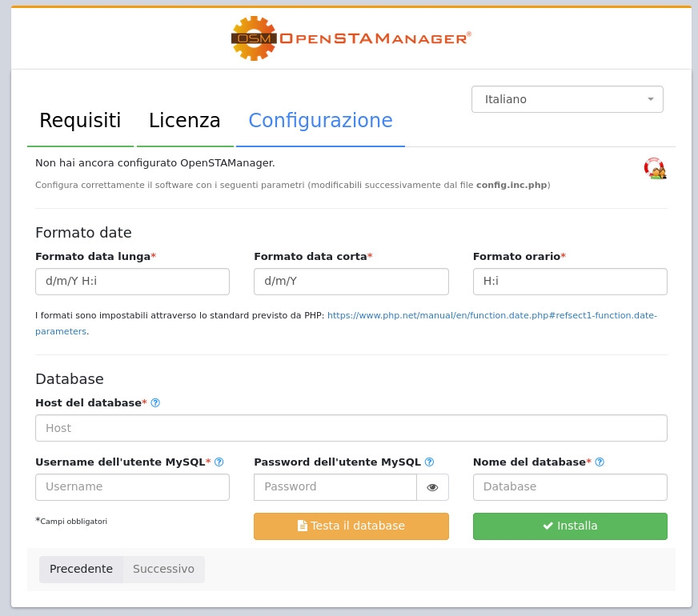Select the Configurazione tab
The width and height of the screenshot is (698, 616).
click(320, 121)
